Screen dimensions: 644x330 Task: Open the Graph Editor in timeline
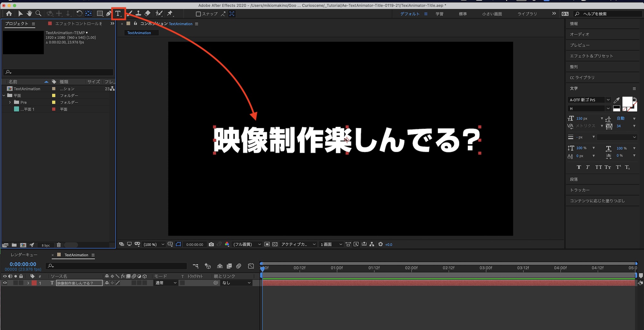click(251, 266)
